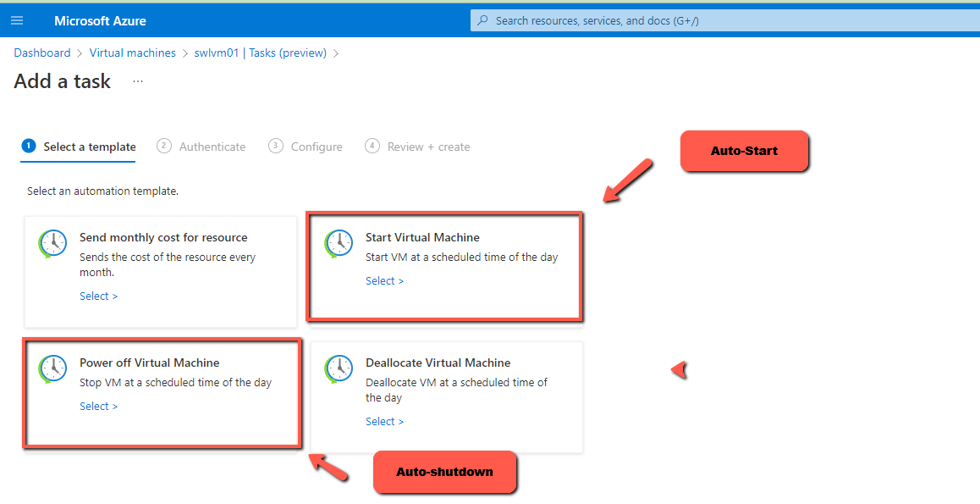Navigate to Virtual machines breadcrumb
The height and width of the screenshot is (504, 980).
[x=133, y=53]
